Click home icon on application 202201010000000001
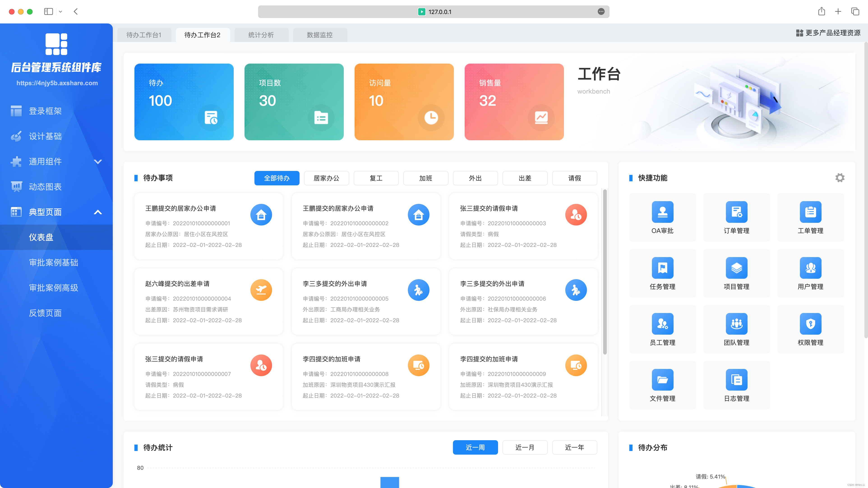The height and width of the screenshot is (488, 868). point(261,214)
